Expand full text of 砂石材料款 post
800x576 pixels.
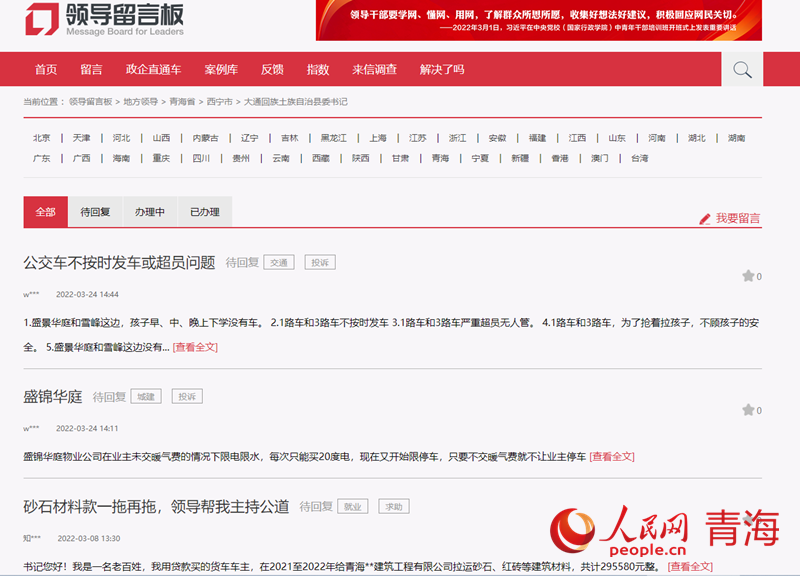690,566
